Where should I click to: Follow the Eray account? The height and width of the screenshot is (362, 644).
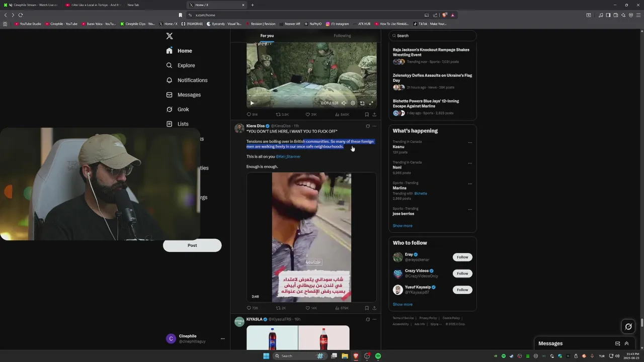click(462, 257)
